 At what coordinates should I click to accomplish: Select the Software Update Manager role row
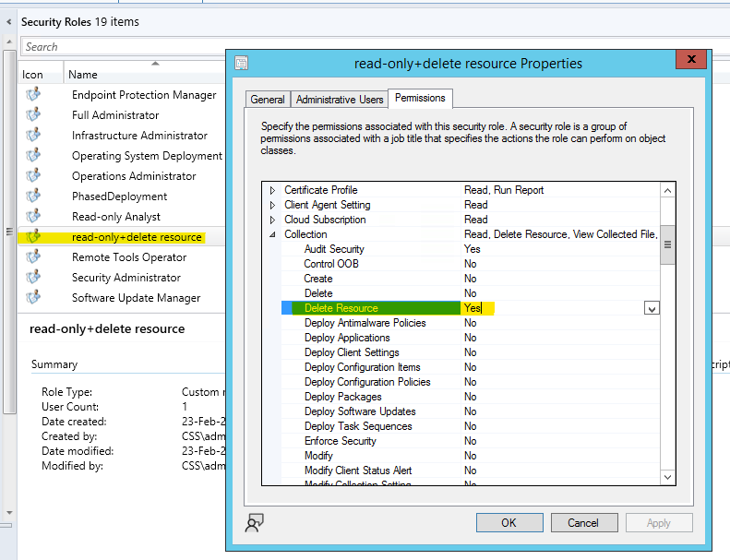pos(122,298)
